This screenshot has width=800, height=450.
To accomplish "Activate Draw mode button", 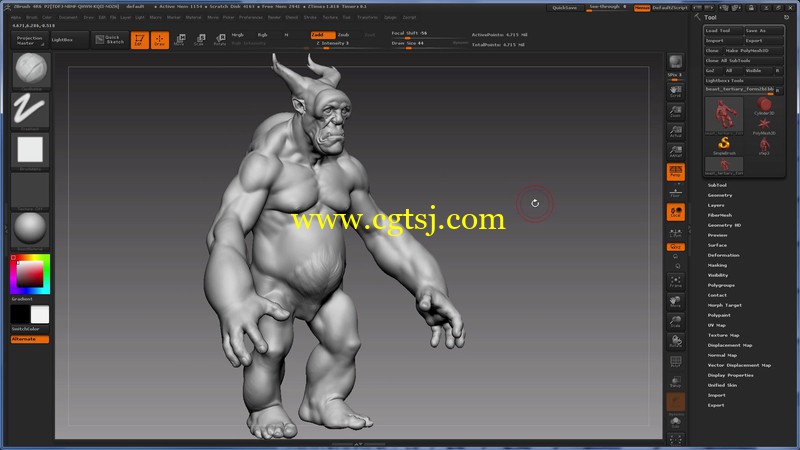I will [x=160, y=40].
